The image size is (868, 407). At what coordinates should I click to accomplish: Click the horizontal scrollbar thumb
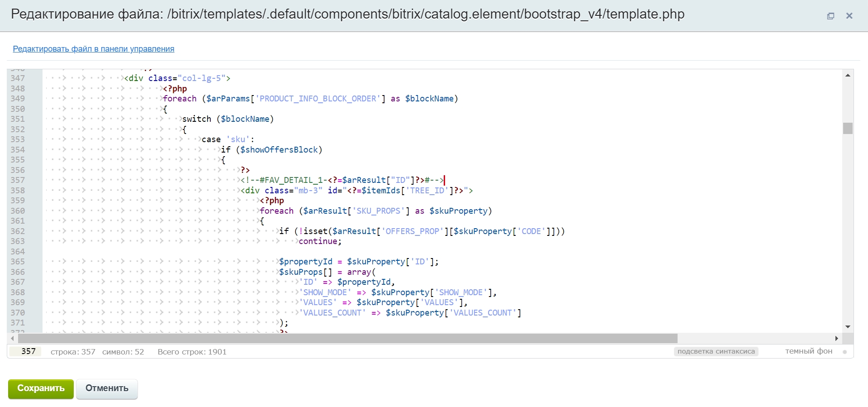point(347,338)
